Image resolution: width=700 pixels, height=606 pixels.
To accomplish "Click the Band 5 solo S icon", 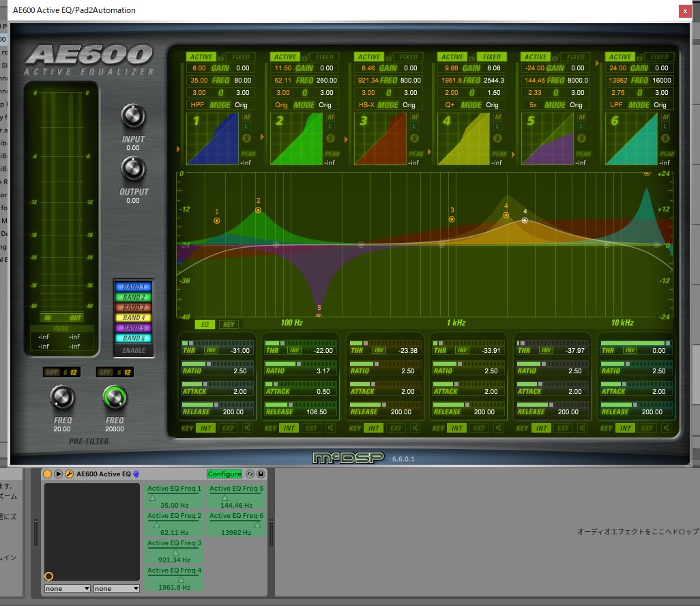I will (x=582, y=139).
